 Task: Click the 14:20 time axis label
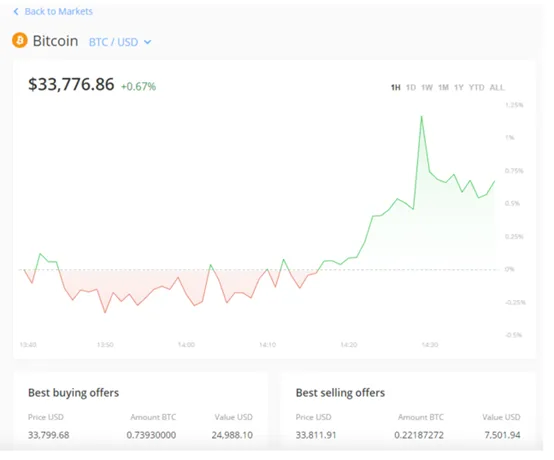(349, 344)
